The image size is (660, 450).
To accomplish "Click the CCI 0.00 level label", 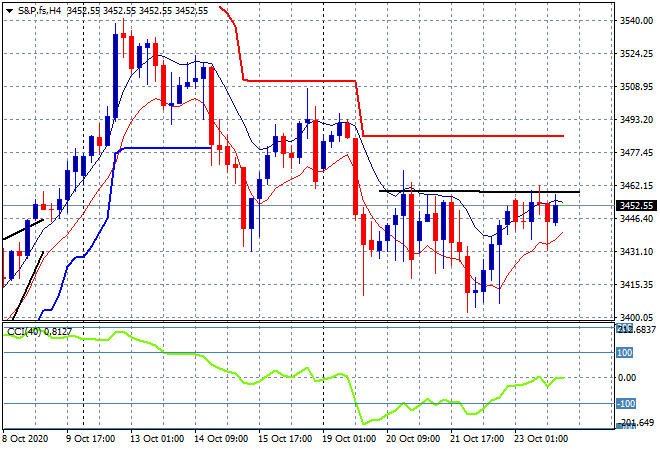I will pyautogui.click(x=627, y=378).
